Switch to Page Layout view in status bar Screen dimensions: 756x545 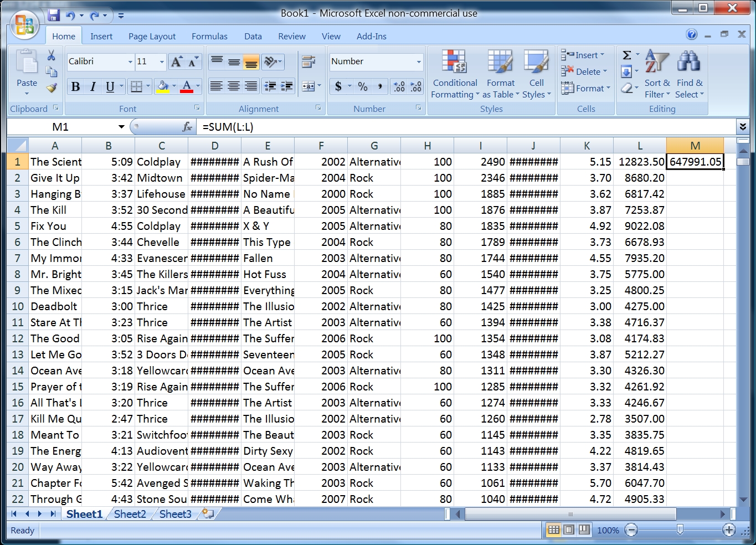[569, 530]
